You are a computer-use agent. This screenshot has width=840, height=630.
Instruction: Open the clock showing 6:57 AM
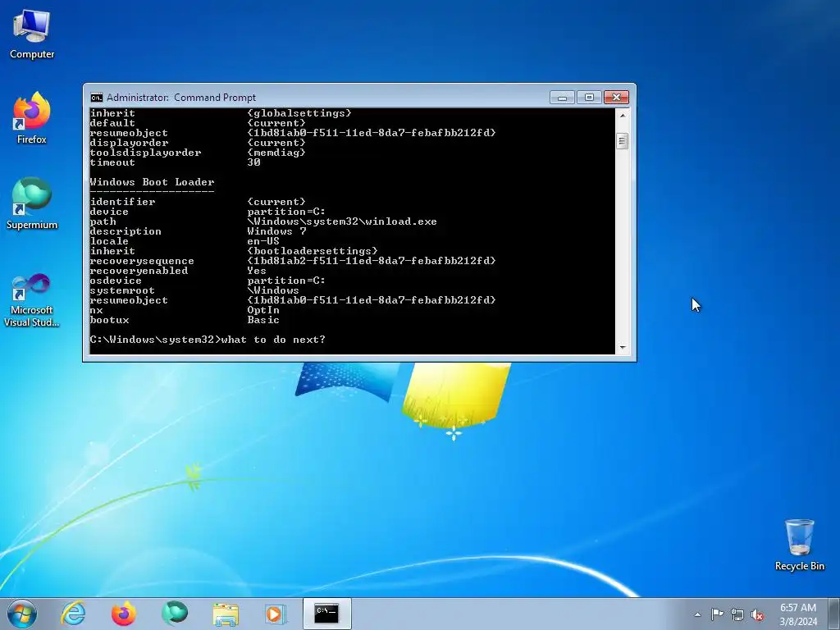[x=798, y=614]
